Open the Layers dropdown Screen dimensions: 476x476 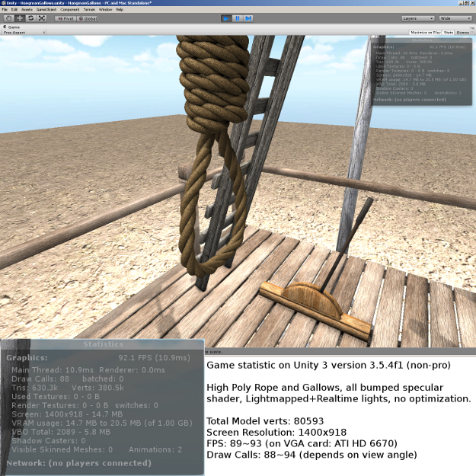click(x=418, y=18)
